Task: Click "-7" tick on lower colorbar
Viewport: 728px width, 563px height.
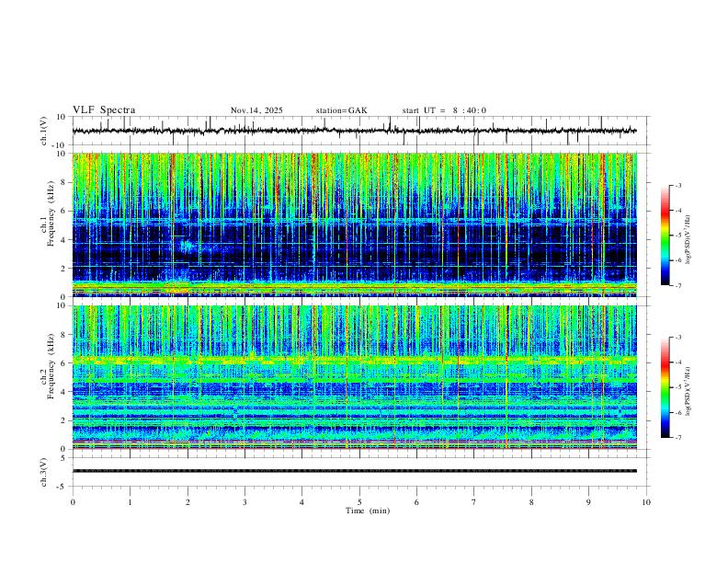Action: click(x=678, y=438)
